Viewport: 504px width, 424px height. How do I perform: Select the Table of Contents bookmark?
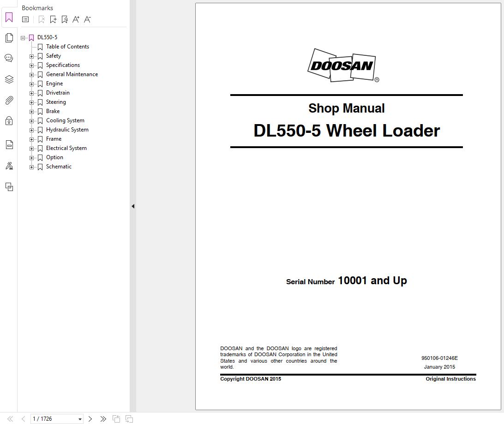[x=67, y=47]
